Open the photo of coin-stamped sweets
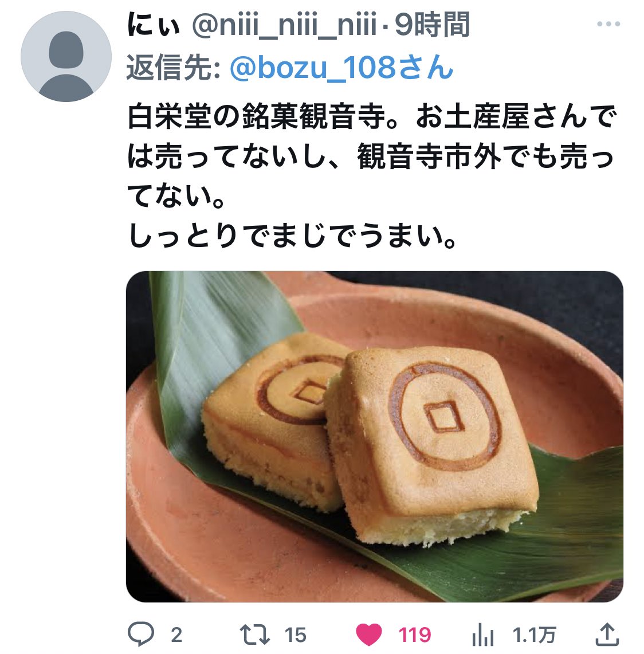The width and height of the screenshot is (644, 654). (374, 436)
